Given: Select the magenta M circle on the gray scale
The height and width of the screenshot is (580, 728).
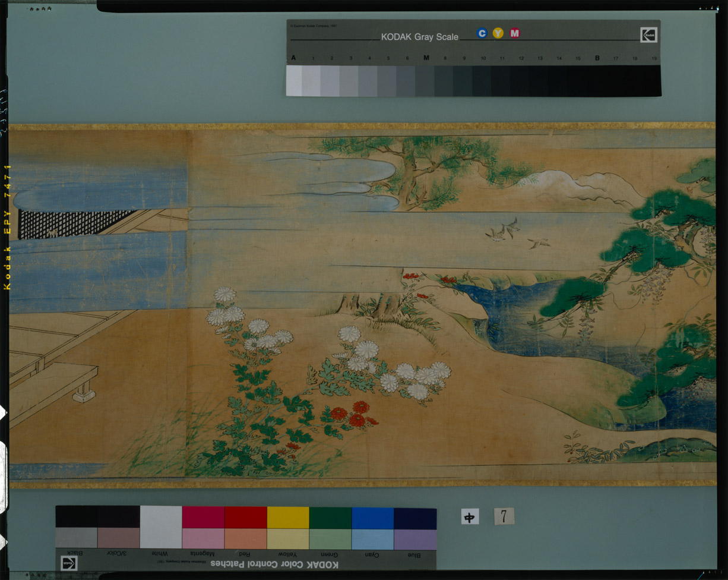Looking at the screenshot, I should pyautogui.click(x=515, y=33).
